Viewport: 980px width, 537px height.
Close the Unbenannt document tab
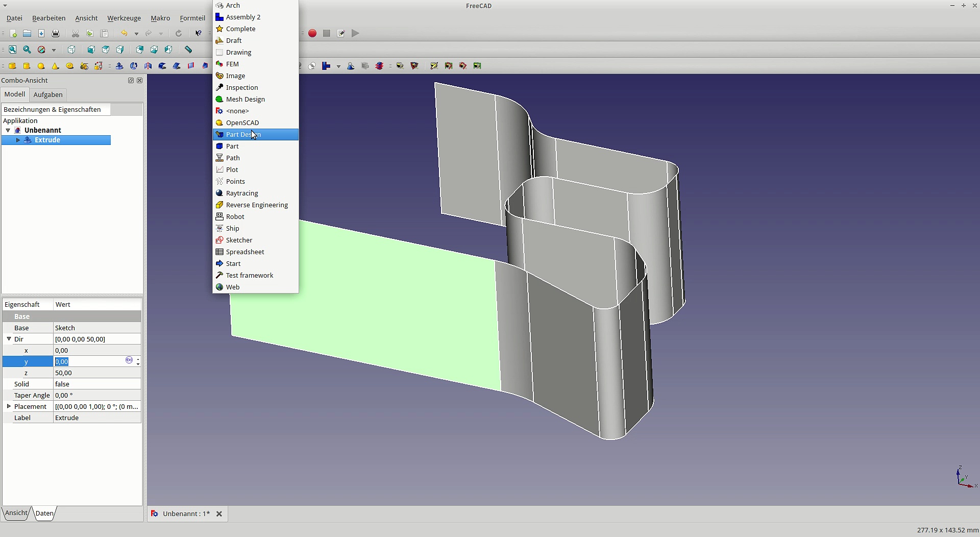(x=219, y=514)
